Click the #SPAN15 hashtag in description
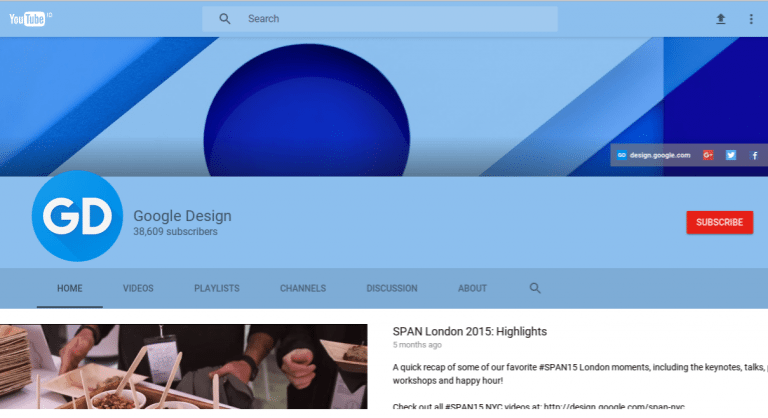The height and width of the screenshot is (418, 768). [x=556, y=367]
